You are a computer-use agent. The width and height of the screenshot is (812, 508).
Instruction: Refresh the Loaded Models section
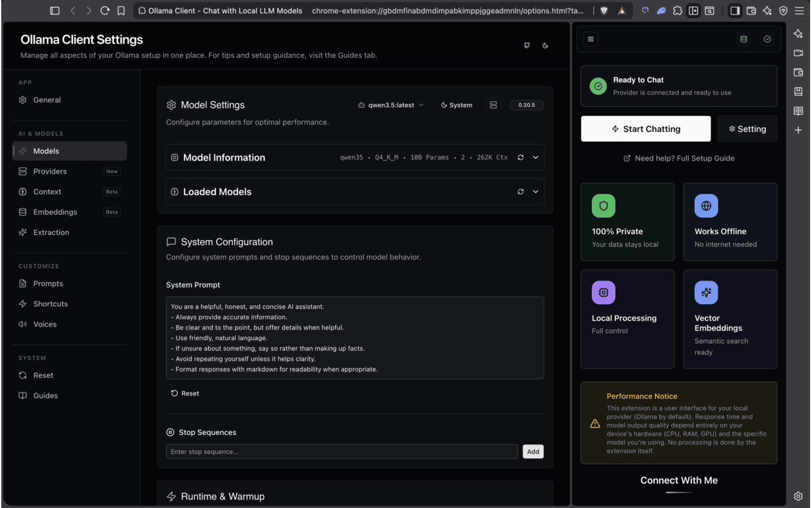click(521, 192)
